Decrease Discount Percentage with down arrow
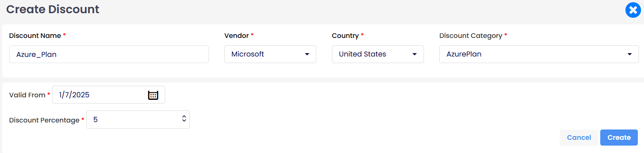The height and width of the screenshot is (153, 644). pos(184,121)
